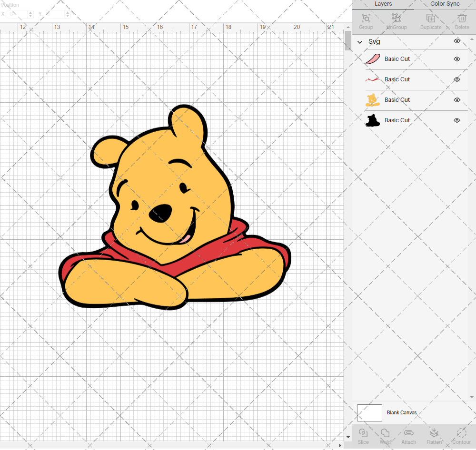This screenshot has height=450, width=476.
Task: Switch to the Color Sync tab
Action: pos(445,4)
